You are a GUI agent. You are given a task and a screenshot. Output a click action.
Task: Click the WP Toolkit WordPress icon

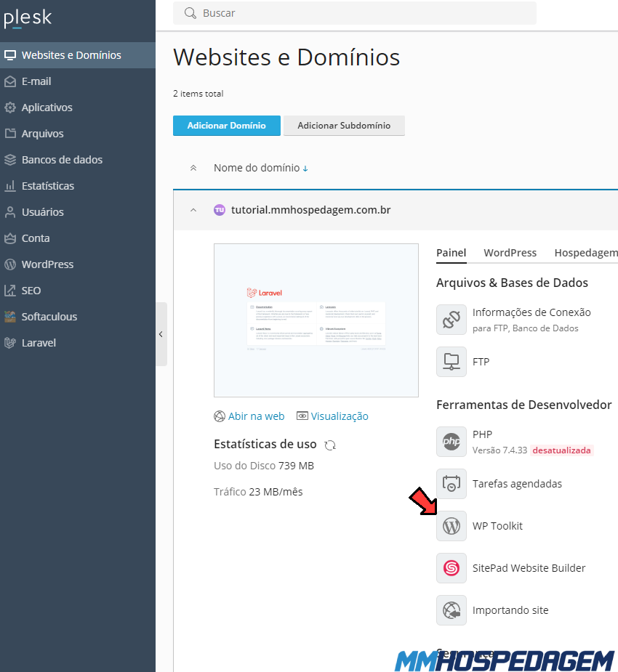tap(452, 526)
